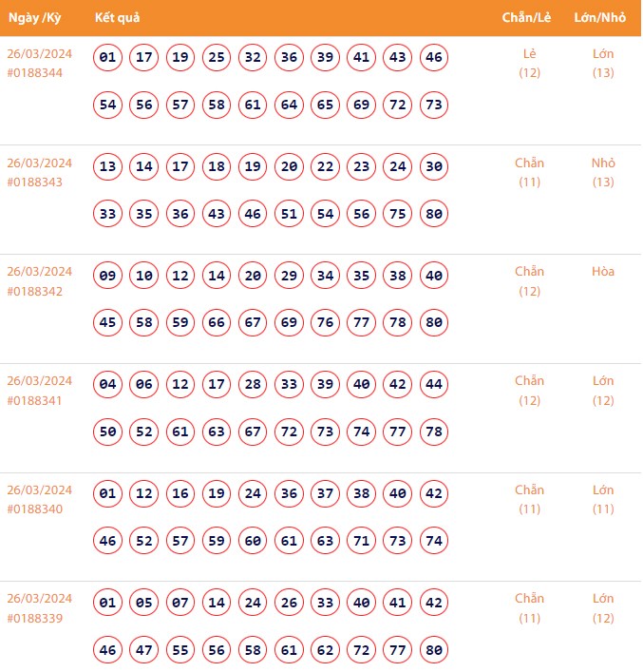Click ball 01 in draw #0188344
643x672 pixels.
tap(108, 58)
